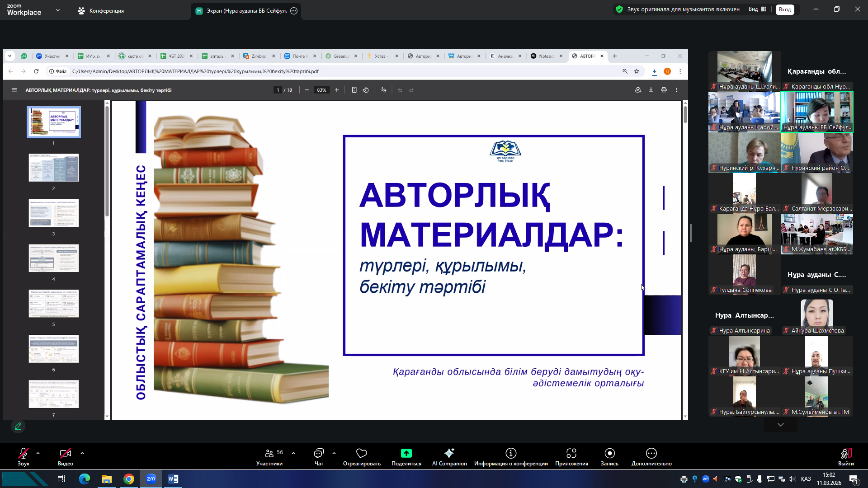Screen dimensions: 868x488
Task: Turn on camera with Видео button
Action: click(x=65, y=453)
